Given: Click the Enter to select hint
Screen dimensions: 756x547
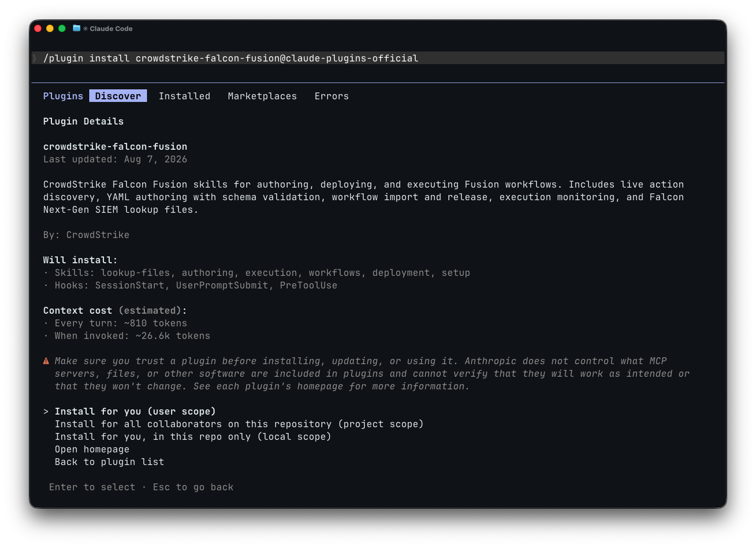Looking at the screenshot, I should pyautogui.click(x=92, y=487).
